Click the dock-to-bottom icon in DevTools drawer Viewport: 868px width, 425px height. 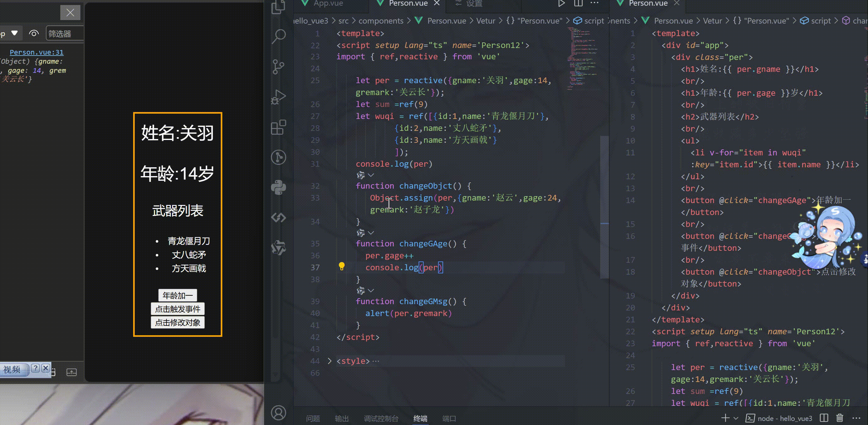pyautogui.click(x=71, y=372)
